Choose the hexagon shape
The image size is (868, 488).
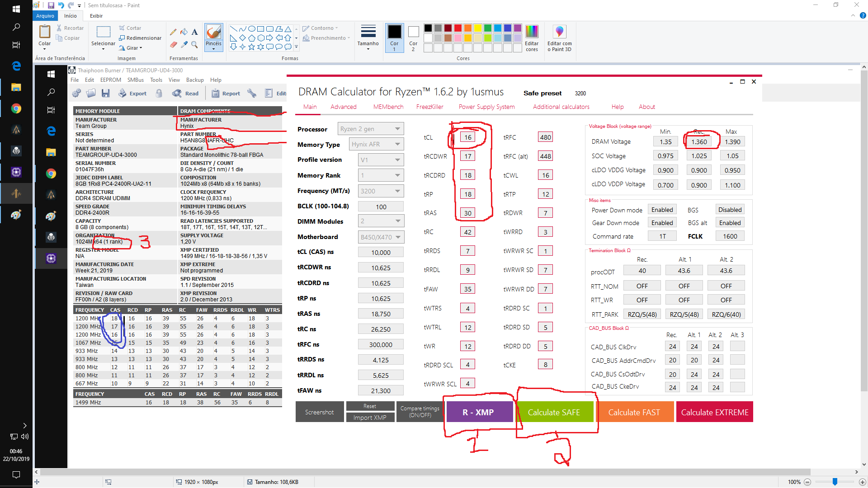click(260, 38)
